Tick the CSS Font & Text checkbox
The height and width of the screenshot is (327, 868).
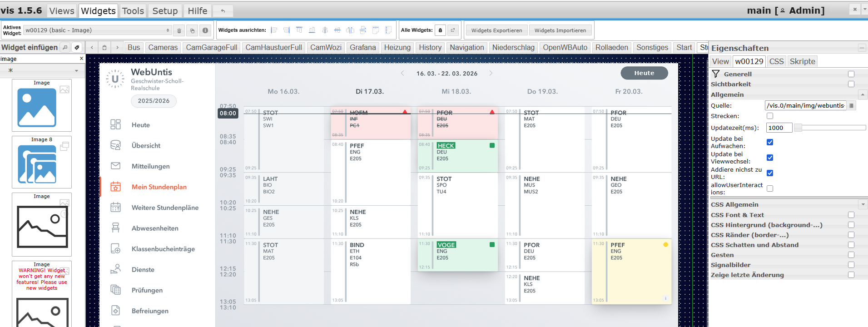851,215
